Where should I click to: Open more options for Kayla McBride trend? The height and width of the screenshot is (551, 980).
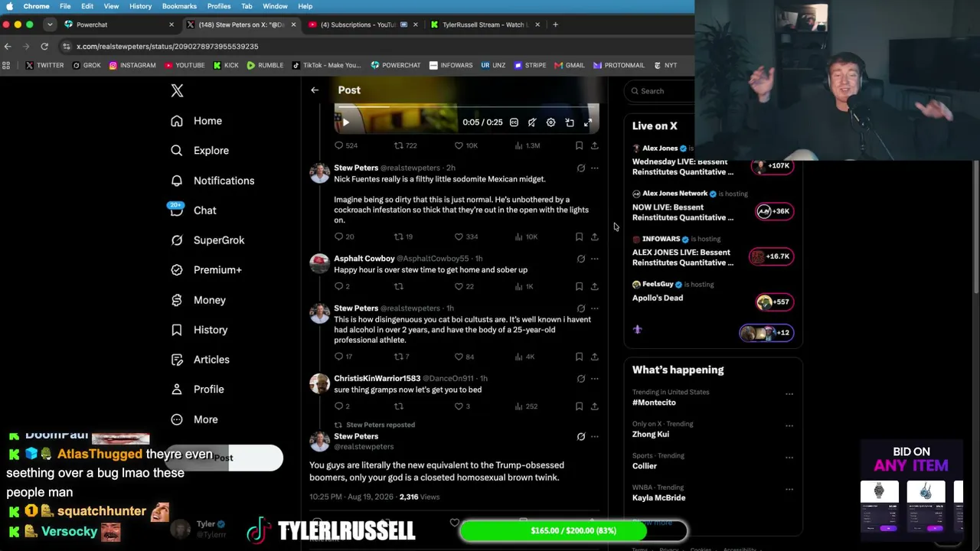[x=789, y=490]
